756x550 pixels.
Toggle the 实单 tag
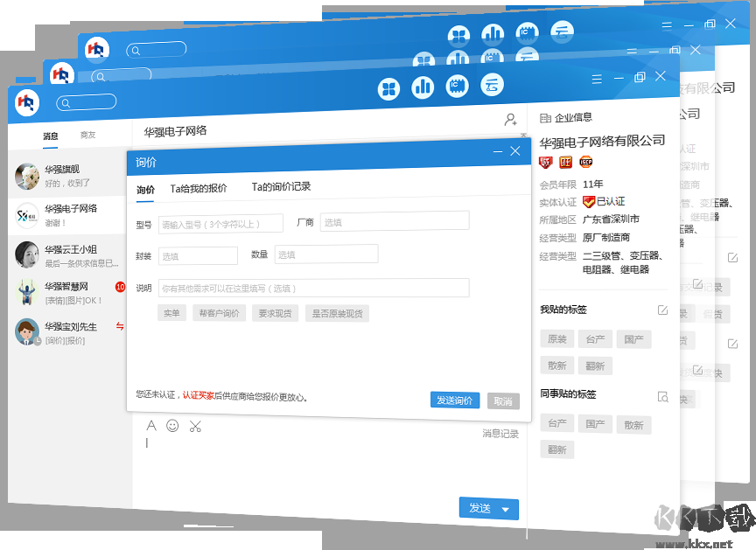(x=171, y=313)
